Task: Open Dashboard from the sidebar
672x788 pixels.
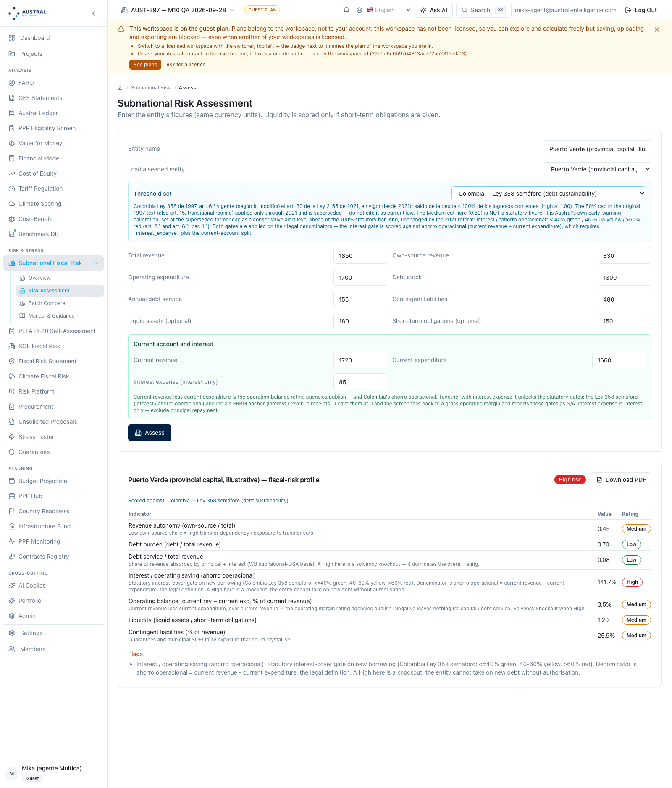Action: (54, 38)
